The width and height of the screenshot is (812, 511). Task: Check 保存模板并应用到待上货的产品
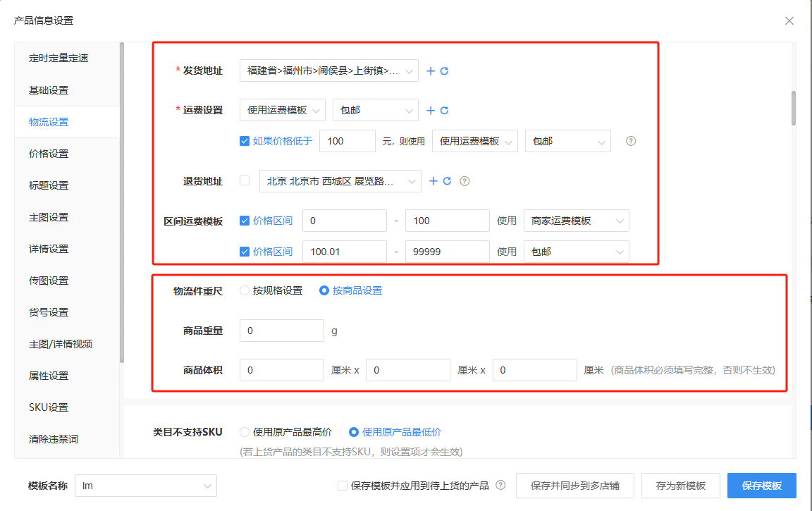pos(343,486)
